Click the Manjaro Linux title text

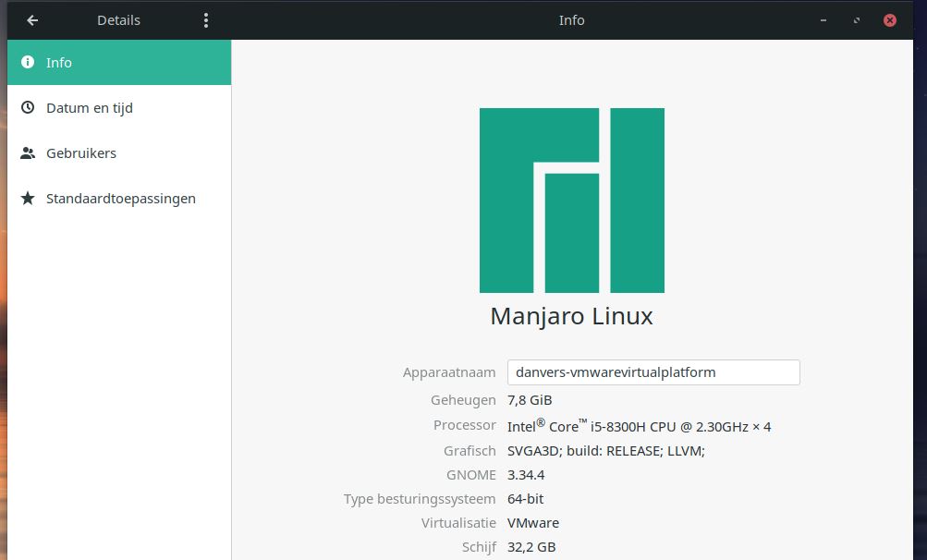pos(572,316)
